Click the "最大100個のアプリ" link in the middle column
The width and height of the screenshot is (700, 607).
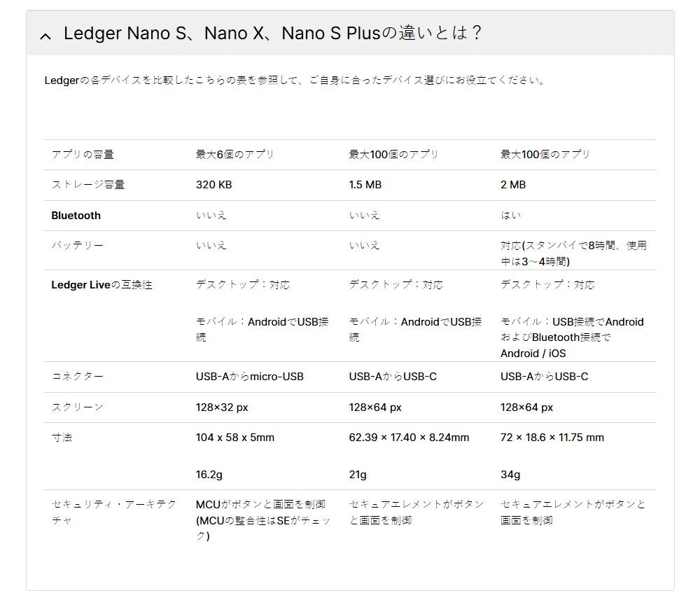[393, 154]
